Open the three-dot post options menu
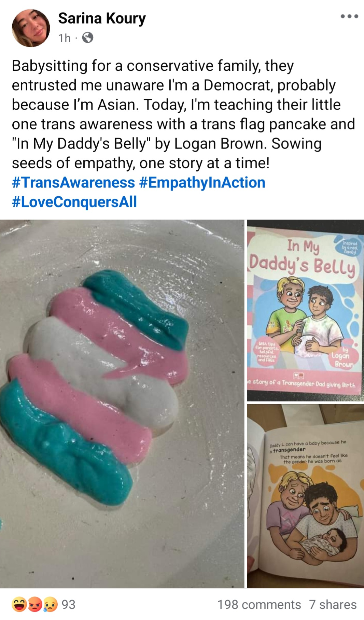Image resolution: width=364 pixels, height=620 pixels. point(349,16)
